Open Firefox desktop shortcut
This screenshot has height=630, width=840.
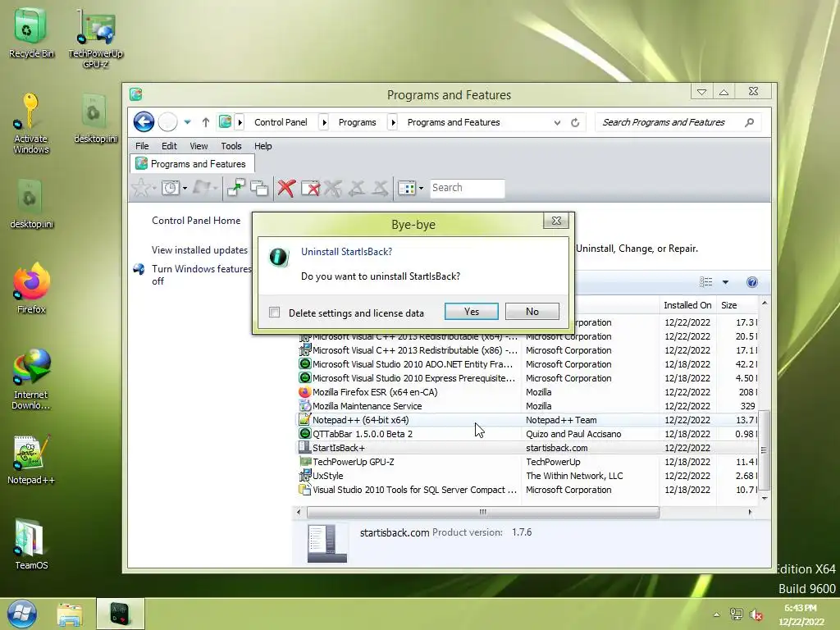coord(32,288)
